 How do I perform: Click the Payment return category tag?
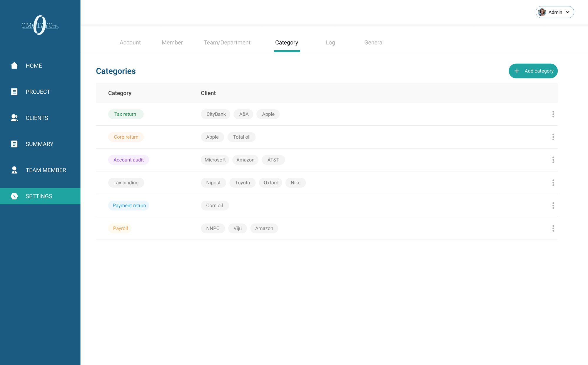click(x=129, y=206)
